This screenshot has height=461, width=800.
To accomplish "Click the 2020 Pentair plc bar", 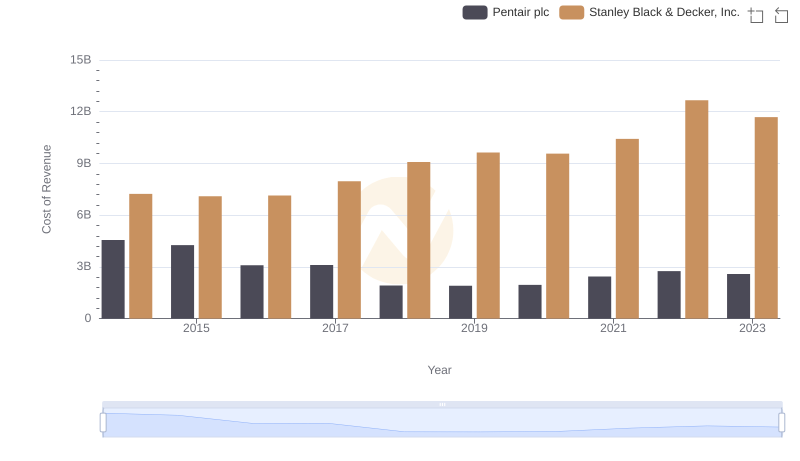I will pyautogui.click(x=530, y=302).
